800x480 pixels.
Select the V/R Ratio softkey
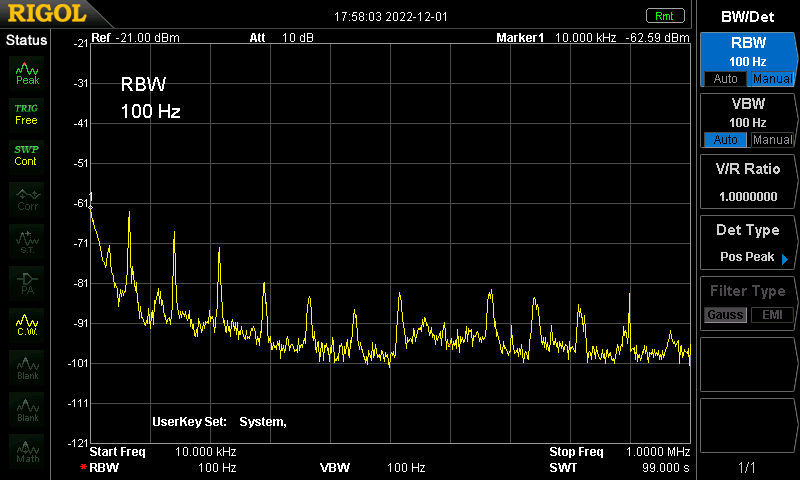click(747, 182)
